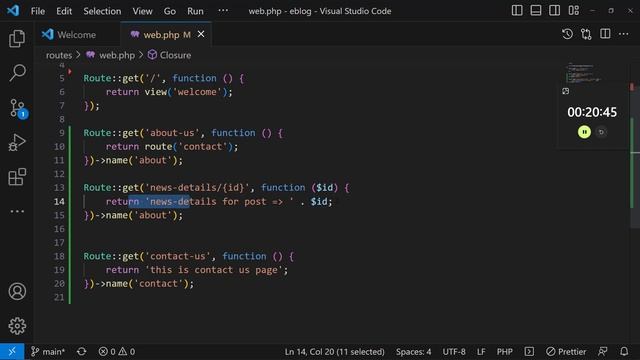Open the Extensions view
This screenshot has height=360, width=640.
click(x=17, y=177)
